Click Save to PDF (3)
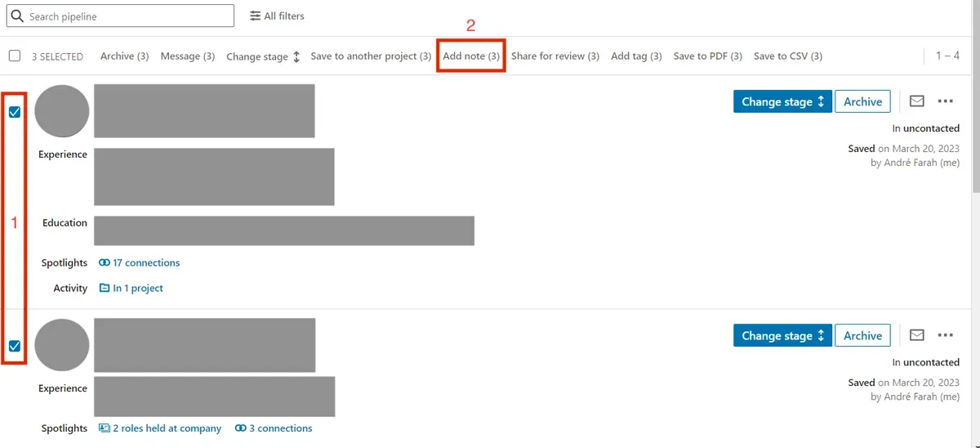 pos(708,56)
